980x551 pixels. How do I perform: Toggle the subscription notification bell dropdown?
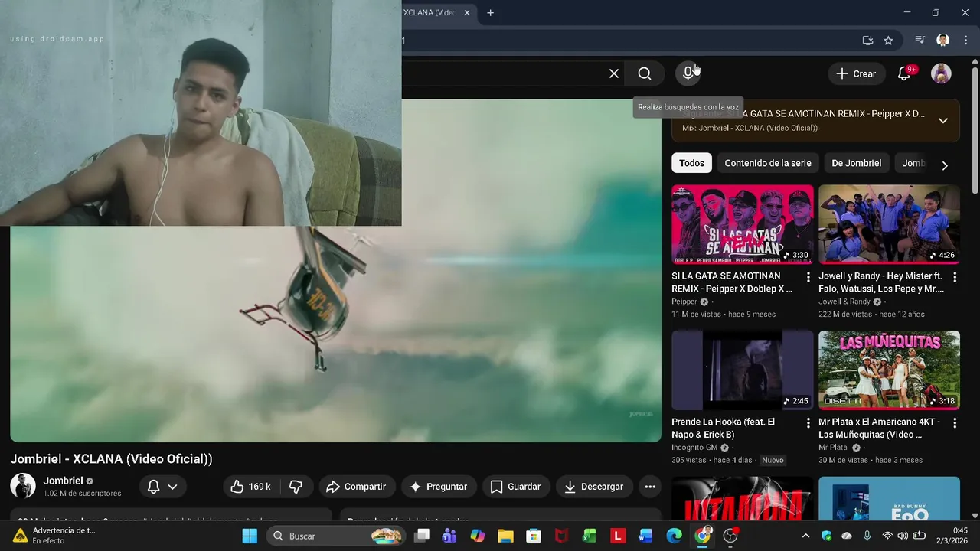162,487
